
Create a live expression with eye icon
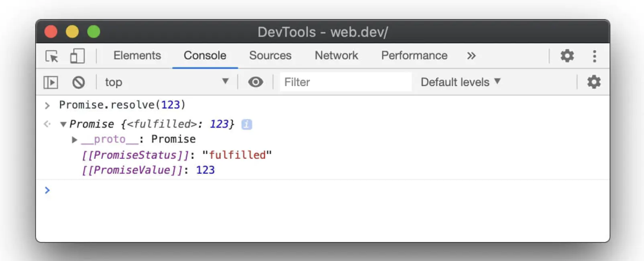[255, 82]
